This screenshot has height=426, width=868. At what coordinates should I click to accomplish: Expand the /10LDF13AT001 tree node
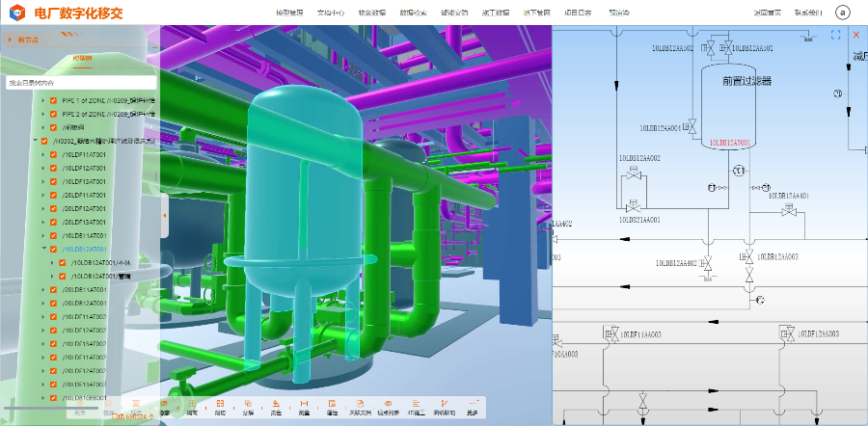tap(42, 181)
